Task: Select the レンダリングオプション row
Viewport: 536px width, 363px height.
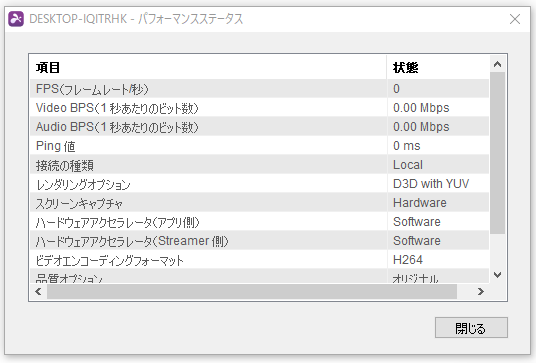Action: 260,184
